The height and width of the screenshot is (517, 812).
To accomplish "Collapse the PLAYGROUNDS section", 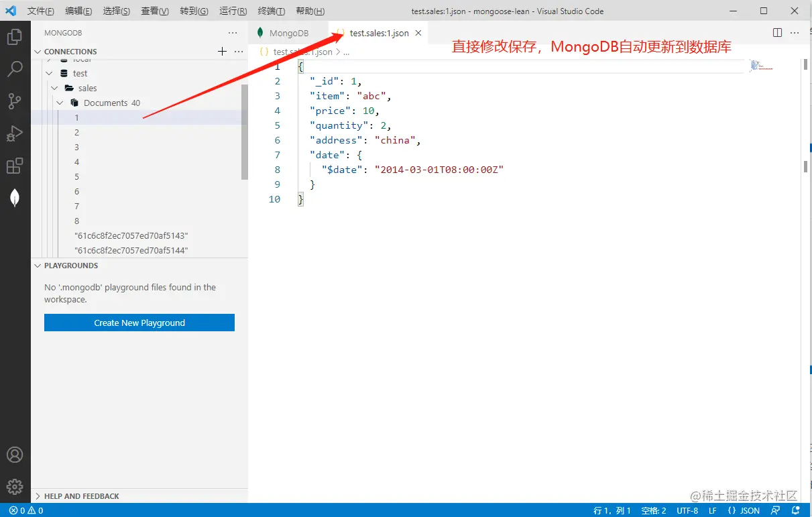I will click(x=38, y=266).
